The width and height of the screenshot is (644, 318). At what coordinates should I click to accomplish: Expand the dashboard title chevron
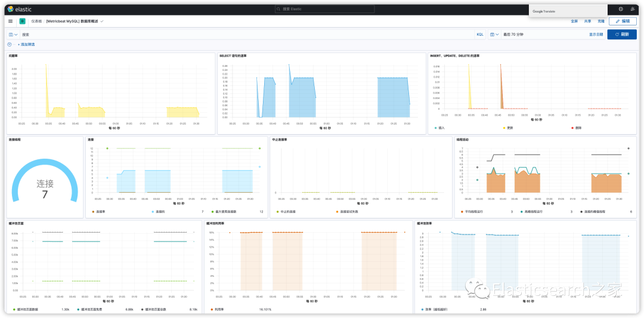[x=102, y=21]
